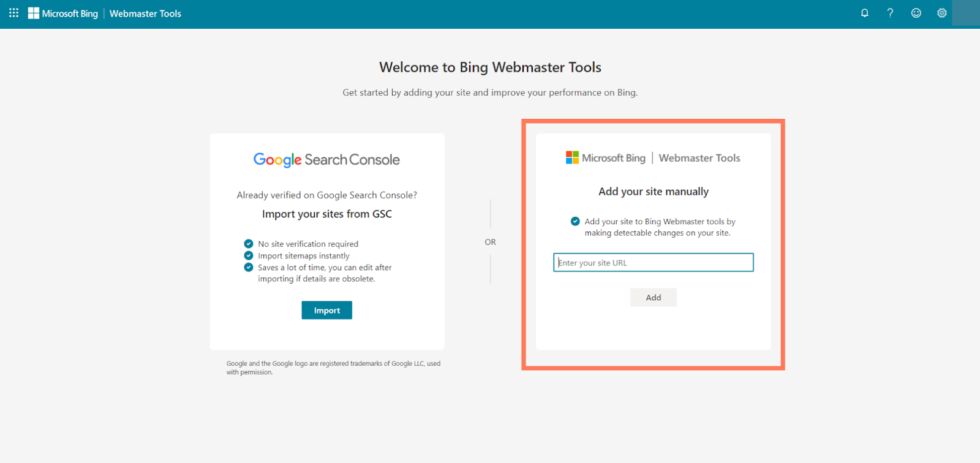Click the 'Import your sites from GSC' heading
This screenshot has width=980, height=463.
tap(326, 214)
